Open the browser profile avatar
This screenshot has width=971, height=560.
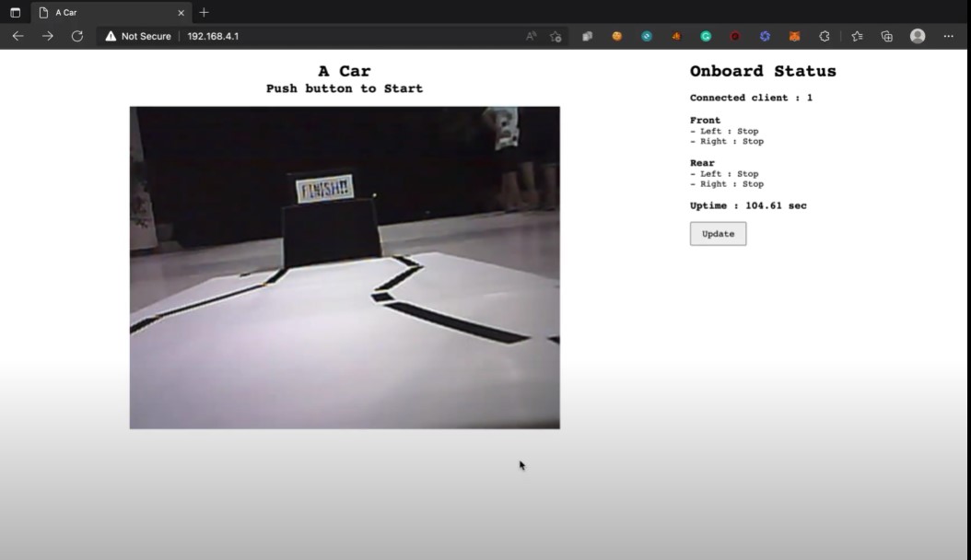click(917, 36)
